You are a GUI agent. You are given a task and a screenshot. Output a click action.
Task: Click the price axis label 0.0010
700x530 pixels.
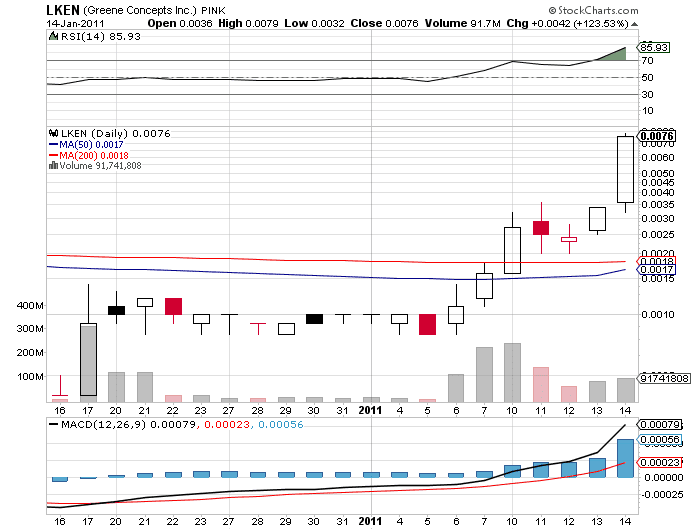click(x=658, y=315)
